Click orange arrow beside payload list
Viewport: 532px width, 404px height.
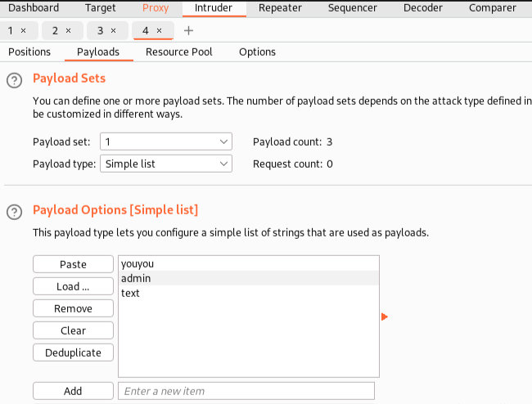point(385,316)
